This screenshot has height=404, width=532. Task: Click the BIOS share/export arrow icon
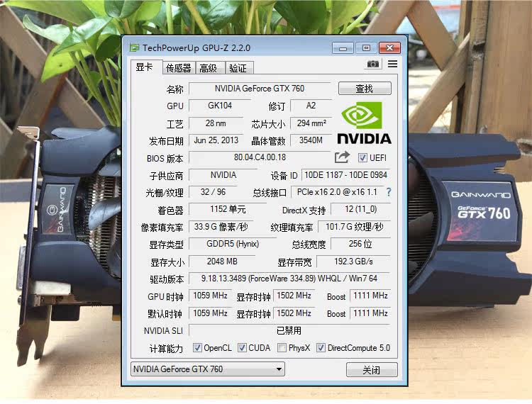pos(342,157)
